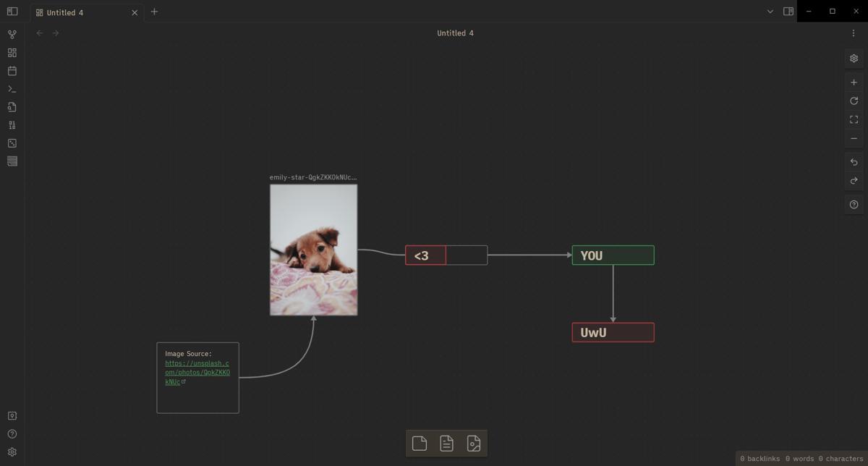Image resolution: width=868 pixels, height=466 pixels.
Task: Select the green YOU card
Action: [613, 255]
